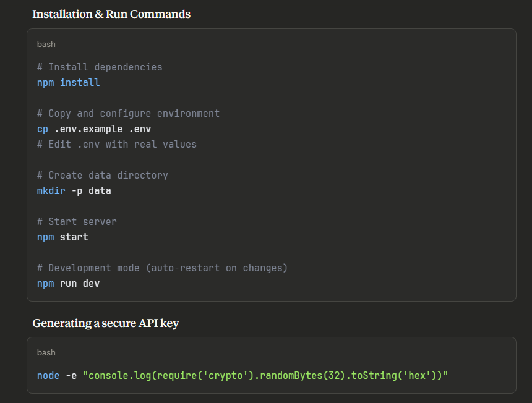Click the 'node' keyword in the API key command

click(48, 375)
